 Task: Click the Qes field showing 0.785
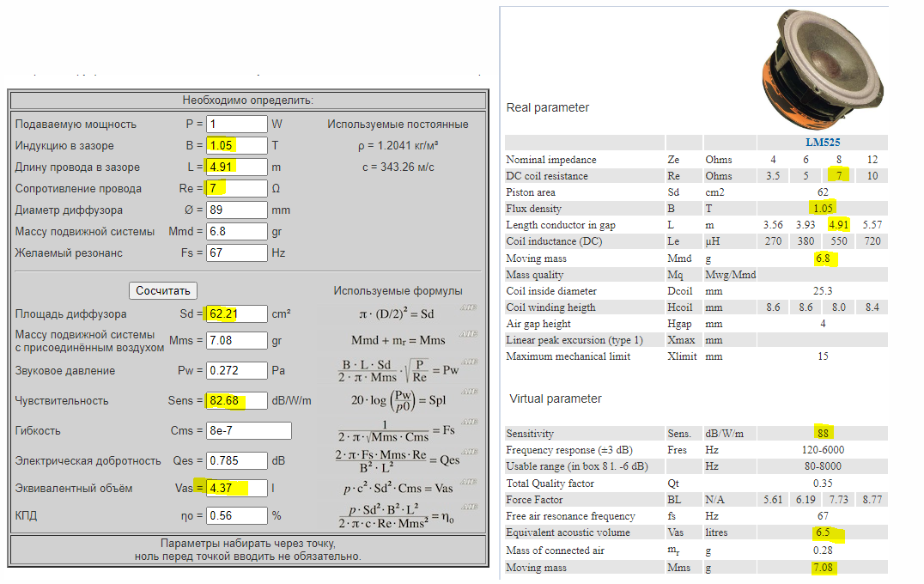tap(237, 461)
